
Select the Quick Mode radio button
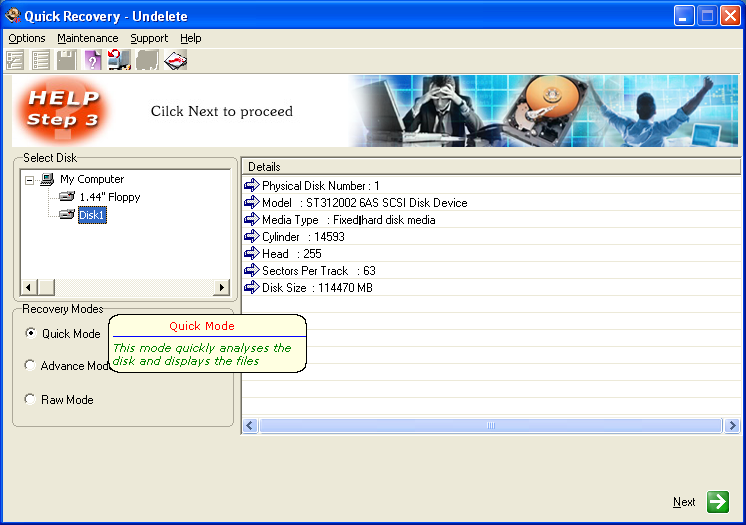[30, 333]
